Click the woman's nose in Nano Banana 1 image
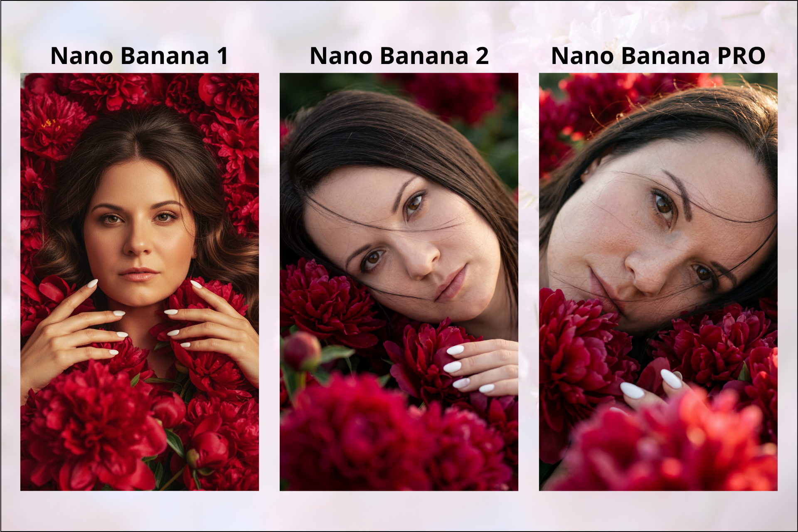Viewport: 798px width, 532px height. [137, 241]
